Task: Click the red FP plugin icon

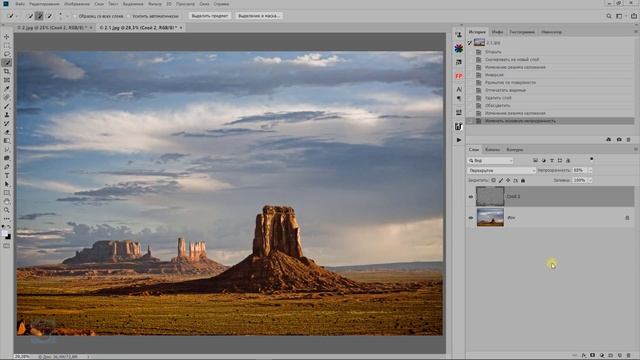Action: pos(459,76)
